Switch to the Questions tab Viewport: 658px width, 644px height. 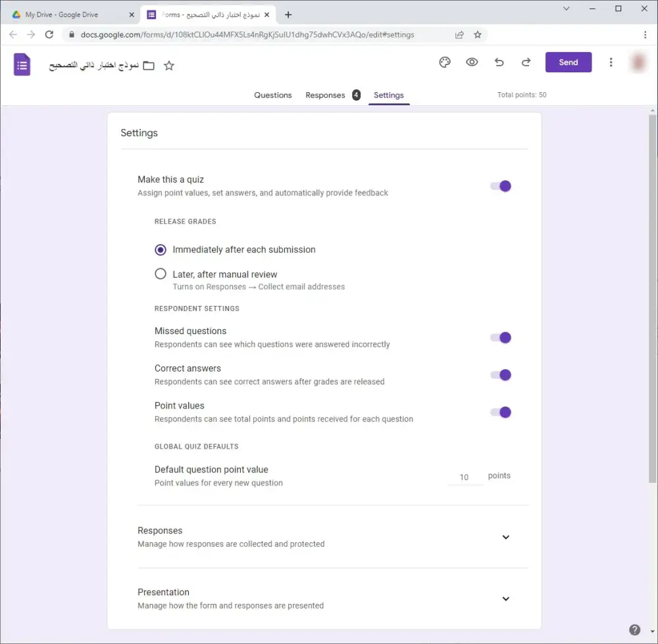click(x=273, y=95)
